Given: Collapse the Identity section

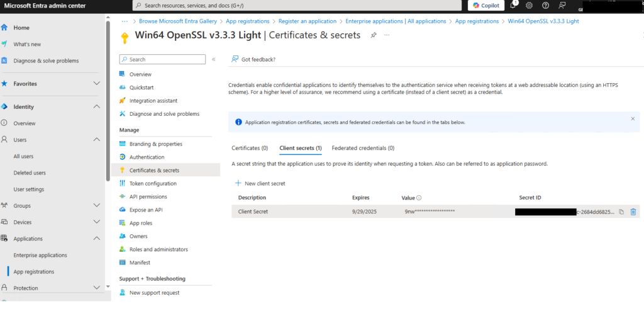Looking at the screenshot, I should (96, 106).
